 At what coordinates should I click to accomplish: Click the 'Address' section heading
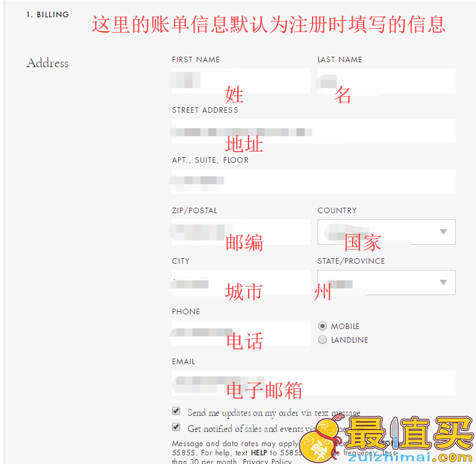(47, 63)
